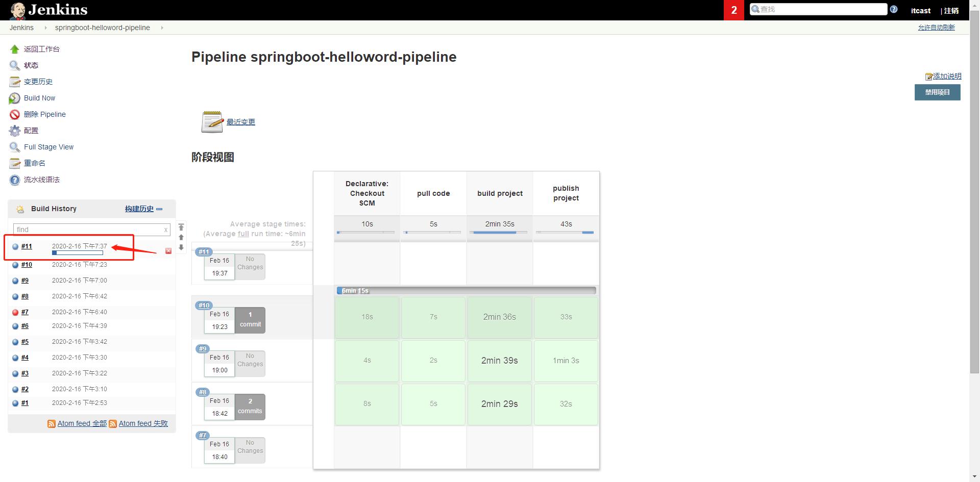Screen dimensions: 980x482
Task: Click the 1min 3s publish project cell
Action: pyautogui.click(x=566, y=361)
